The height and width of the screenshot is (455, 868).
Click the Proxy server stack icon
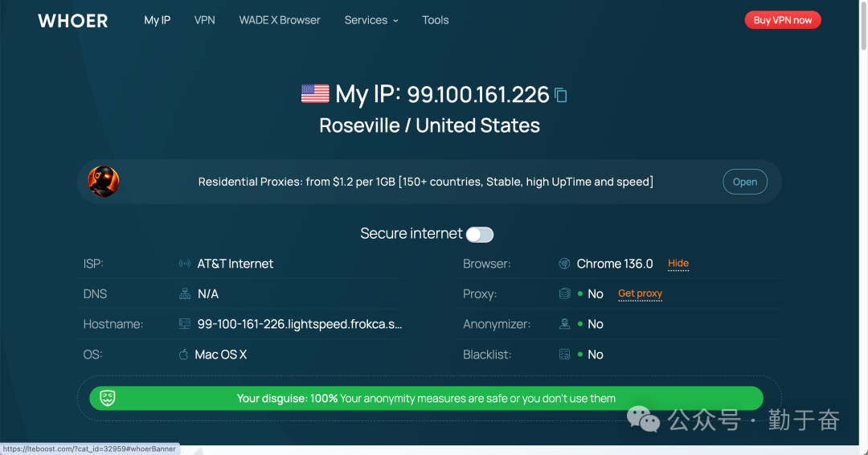565,294
